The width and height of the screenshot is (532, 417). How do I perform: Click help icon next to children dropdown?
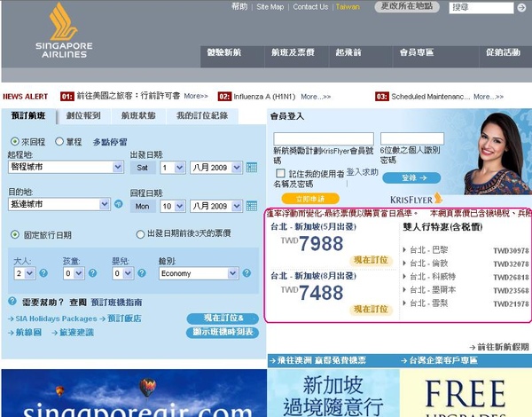92,272
